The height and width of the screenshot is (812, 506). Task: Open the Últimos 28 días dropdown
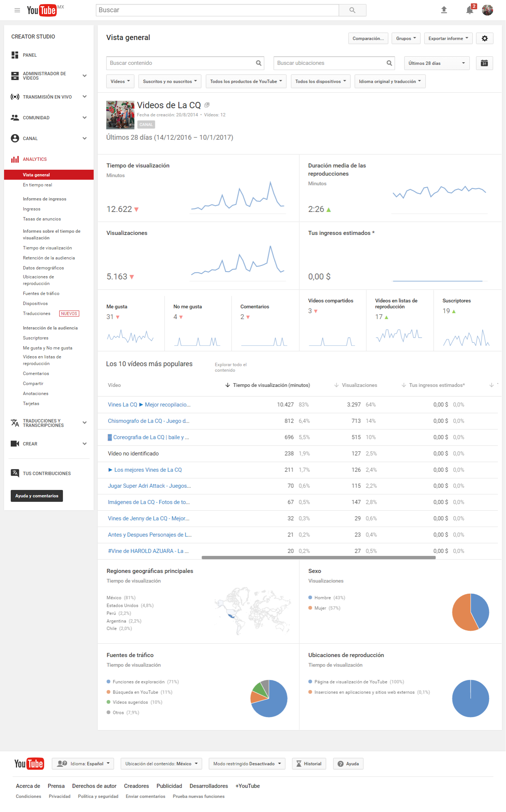(x=437, y=63)
